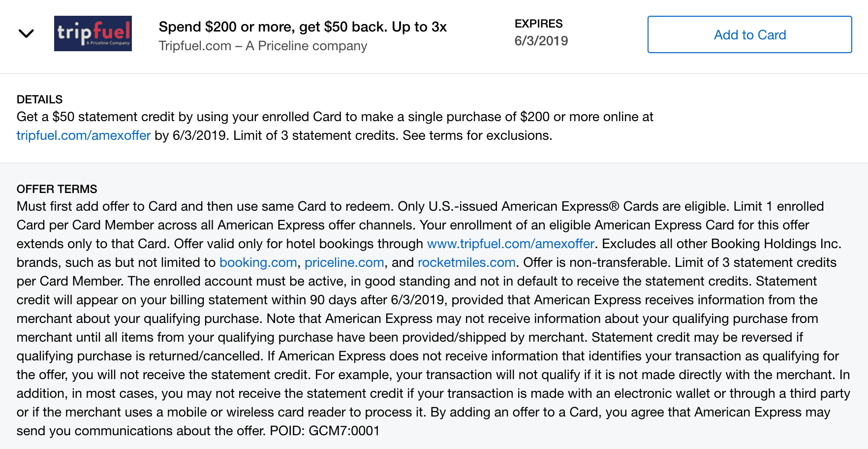Click the 6/3/2019 date under EXPIRES
Viewport: 868px width, 449px height.
(541, 41)
